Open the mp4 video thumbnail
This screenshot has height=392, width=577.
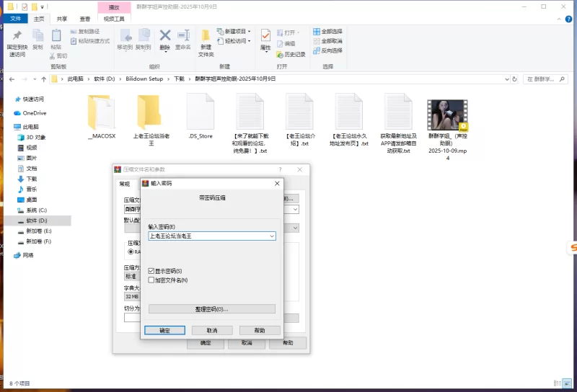tap(447, 115)
